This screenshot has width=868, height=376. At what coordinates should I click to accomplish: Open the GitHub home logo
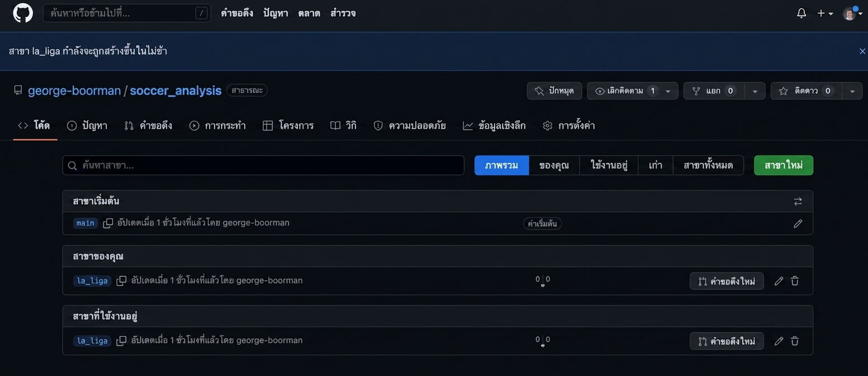(x=23, y=13)
